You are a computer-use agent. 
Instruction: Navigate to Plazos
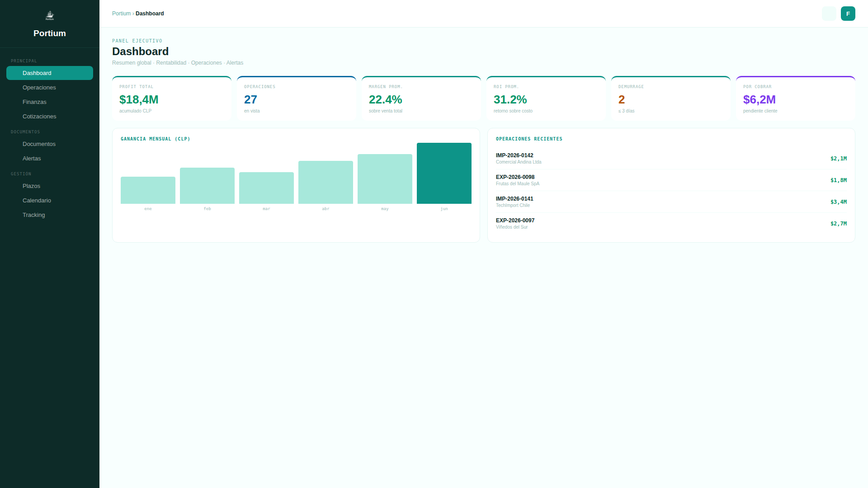50,186
